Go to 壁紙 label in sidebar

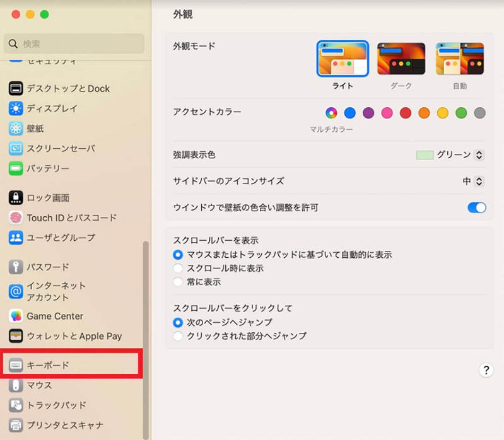pyautogui.click(x=35, y=129)
